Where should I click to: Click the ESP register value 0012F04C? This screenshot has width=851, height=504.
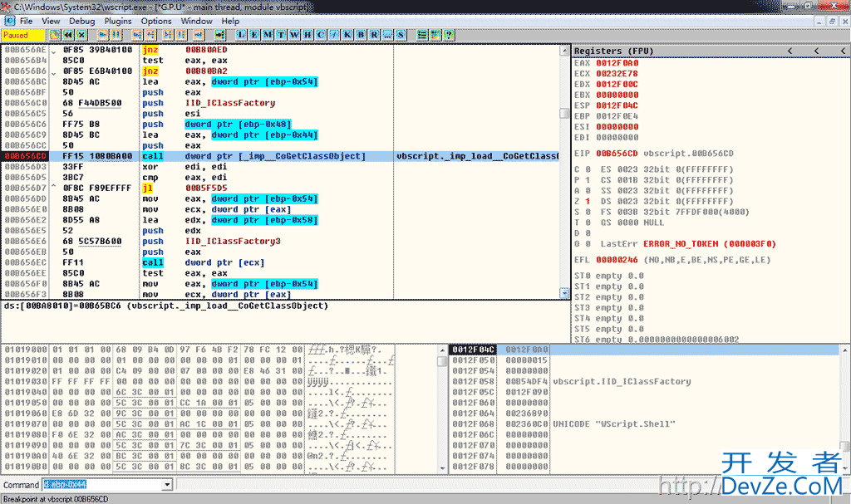pyautogui.click(x=617, y=105)
